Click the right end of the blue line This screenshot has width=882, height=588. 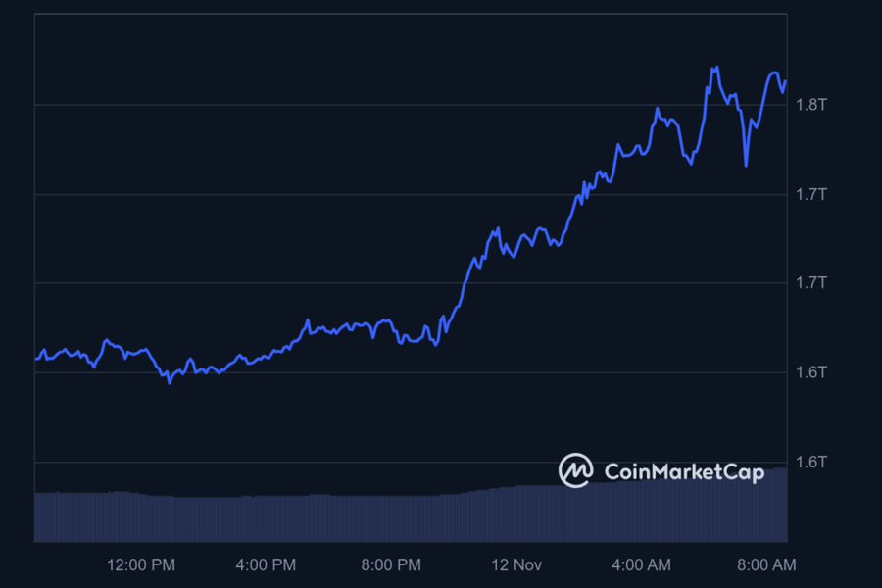[786, 81]
